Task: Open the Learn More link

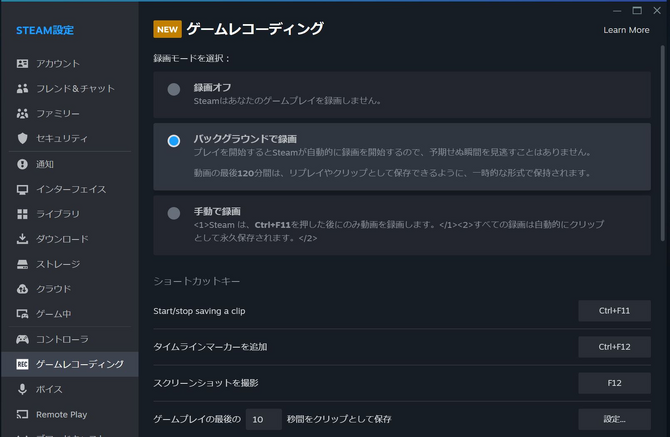Action: coord(626,30)
